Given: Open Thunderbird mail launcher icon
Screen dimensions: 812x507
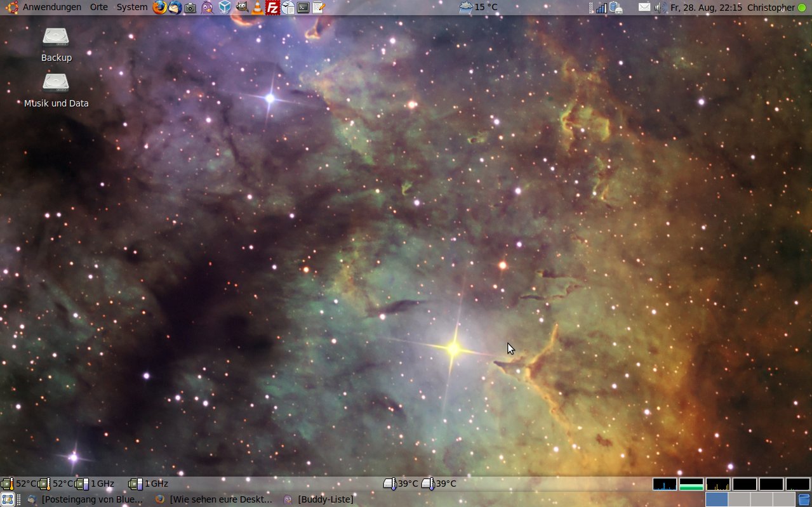Looking at the screenshot, I should click(175, 8).
